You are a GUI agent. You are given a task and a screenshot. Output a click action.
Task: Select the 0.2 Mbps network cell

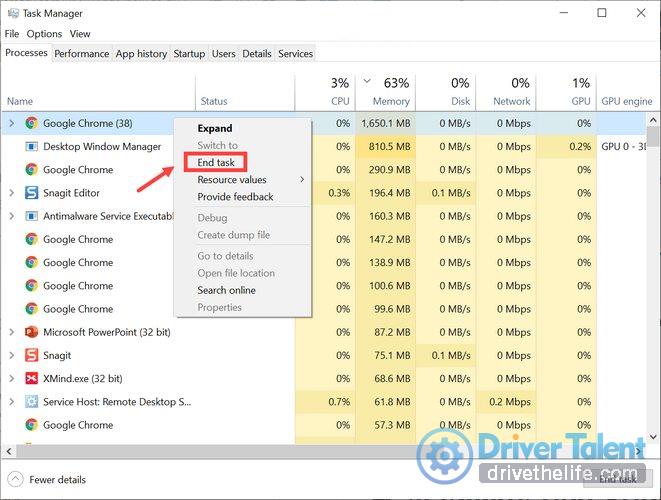pyautogui.click(x=506, y=401)
